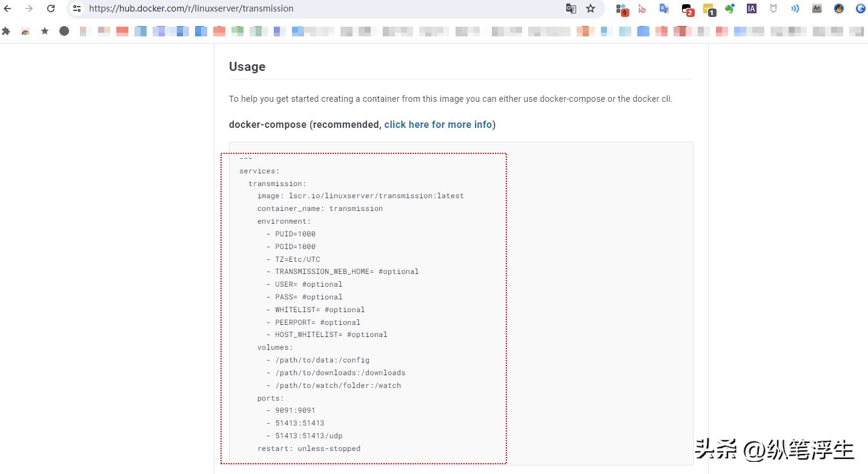Click the "ports:" line
Viewport: 868px width, 474px height.
pos(271,398)
